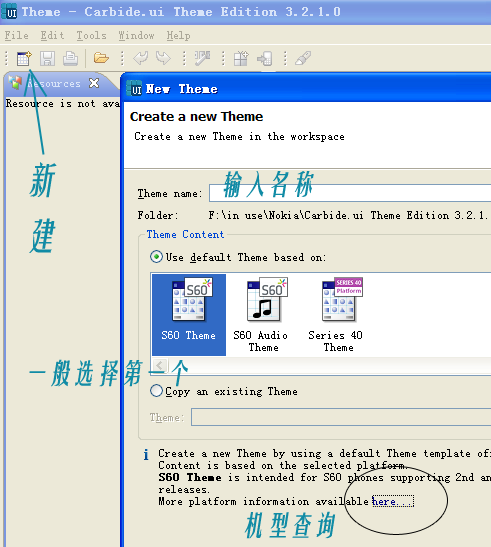This screenshot has width=491, height=547.
Task: Click the Folder path text
Action: coord(349,215)
